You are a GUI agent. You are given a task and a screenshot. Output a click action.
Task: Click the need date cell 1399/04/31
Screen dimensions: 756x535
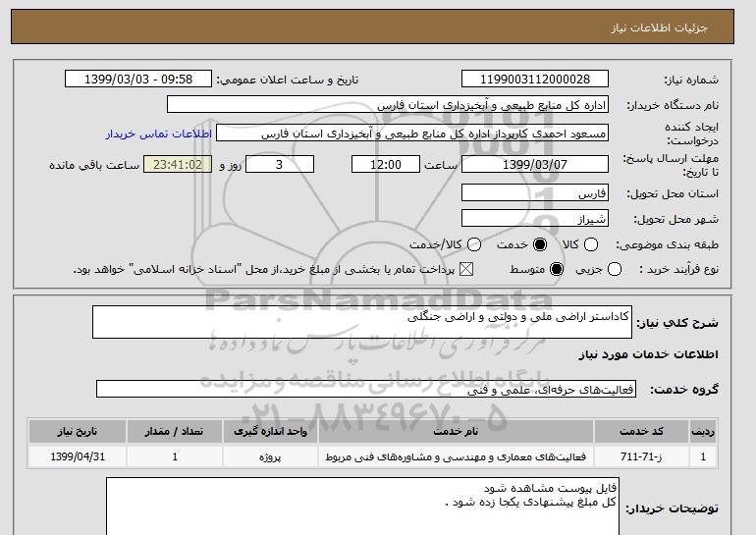click(78, 456)
